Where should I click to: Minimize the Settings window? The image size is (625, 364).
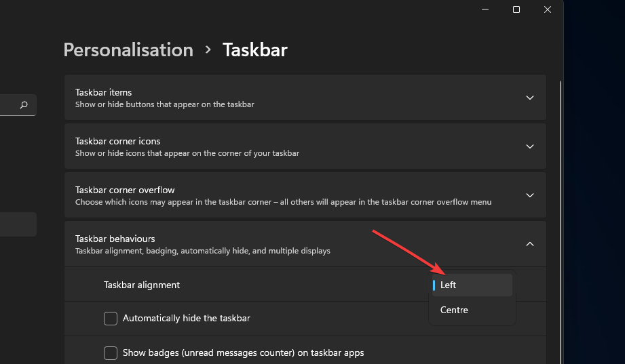[x=485, y=9]
